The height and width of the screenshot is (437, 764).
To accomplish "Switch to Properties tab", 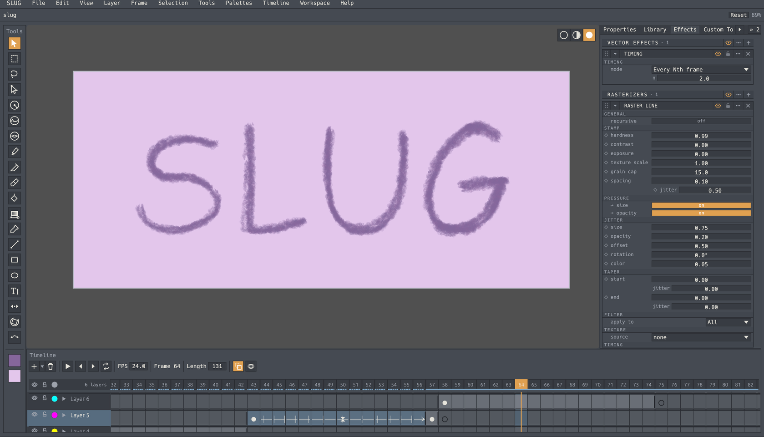I will click(x=620, y=30).
